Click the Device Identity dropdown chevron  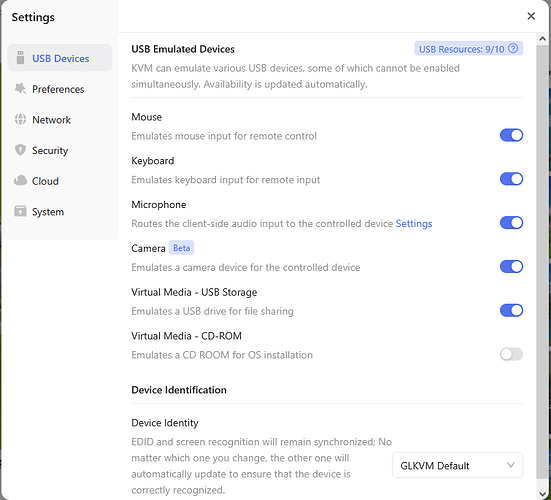511,465
